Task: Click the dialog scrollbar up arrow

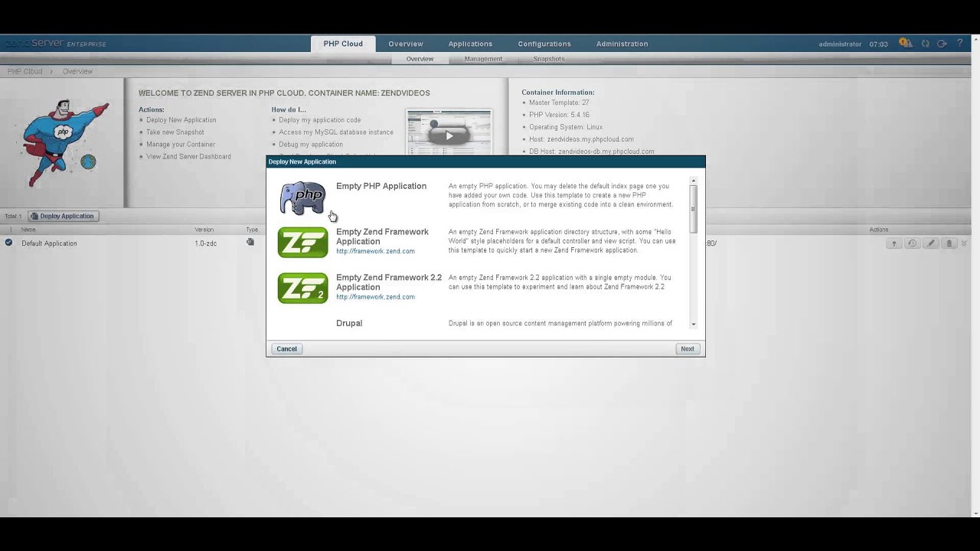Action: (694, 181)
